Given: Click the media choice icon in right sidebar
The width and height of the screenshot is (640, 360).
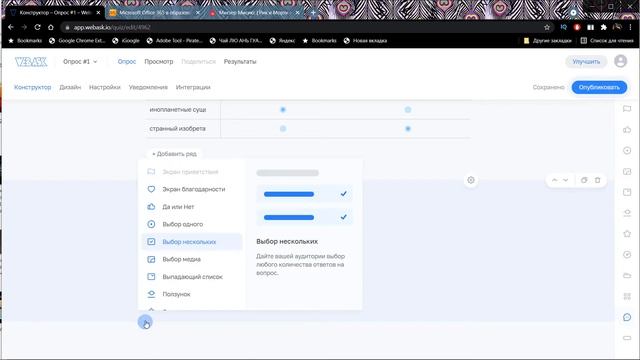Looking at the screenshot, I should pos(627,171).
